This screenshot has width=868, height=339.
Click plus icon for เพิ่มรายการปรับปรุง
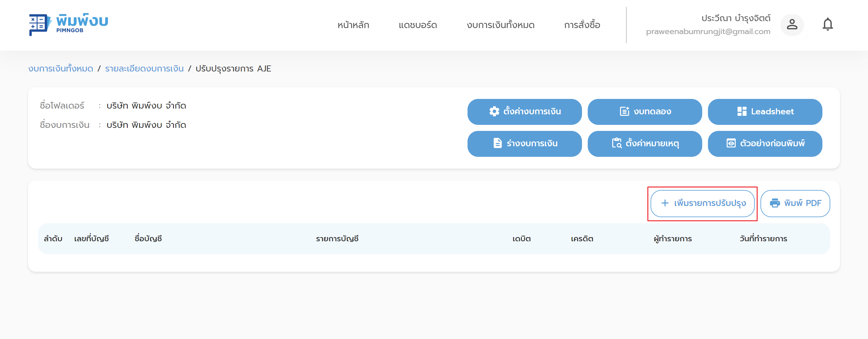[665, 203]
